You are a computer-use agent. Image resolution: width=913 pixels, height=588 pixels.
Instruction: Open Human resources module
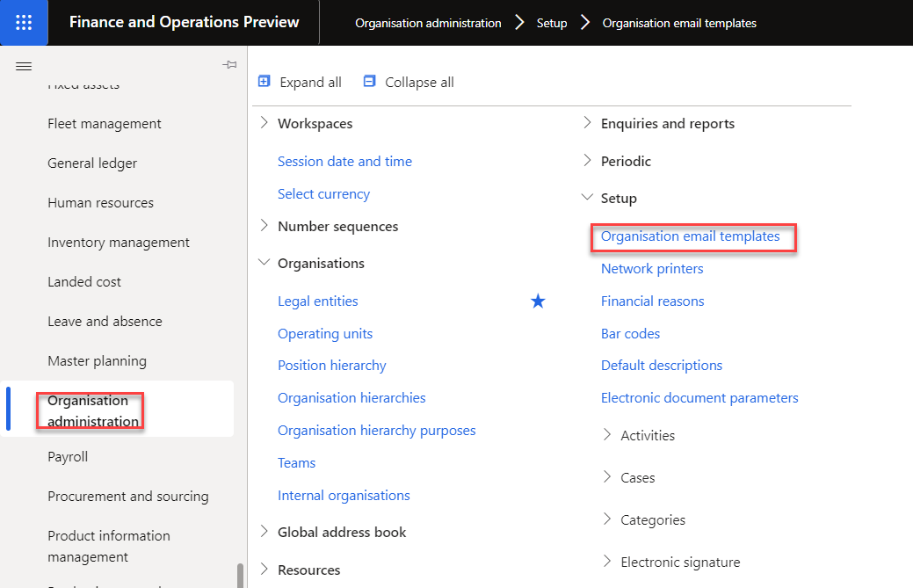click(101, 203)
